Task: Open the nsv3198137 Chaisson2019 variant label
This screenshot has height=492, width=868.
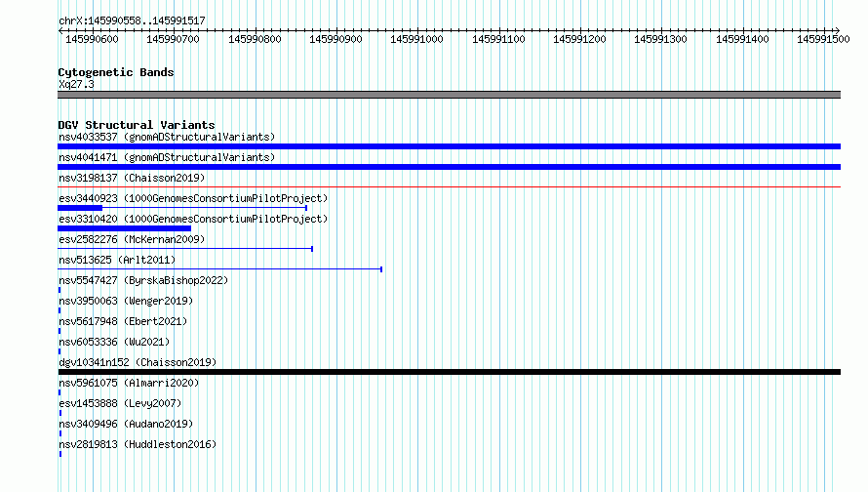Action: 132,178
